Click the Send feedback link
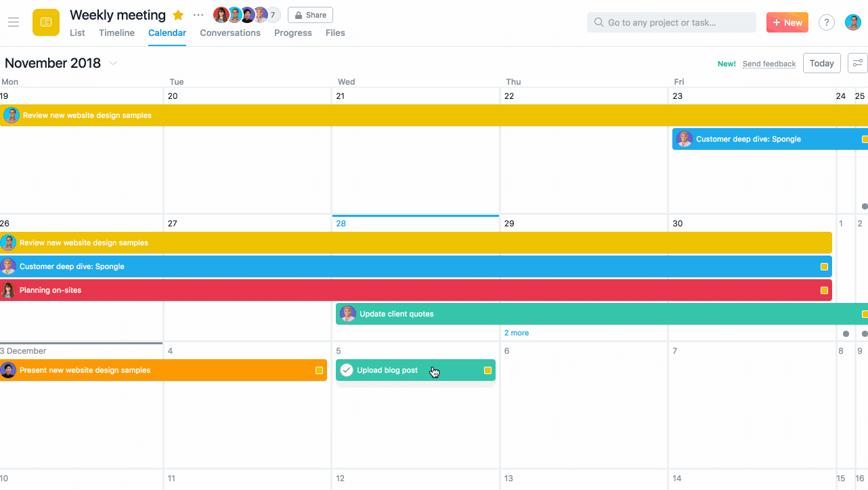The width and height of the screenshot is (868, 490). [768, 63]
